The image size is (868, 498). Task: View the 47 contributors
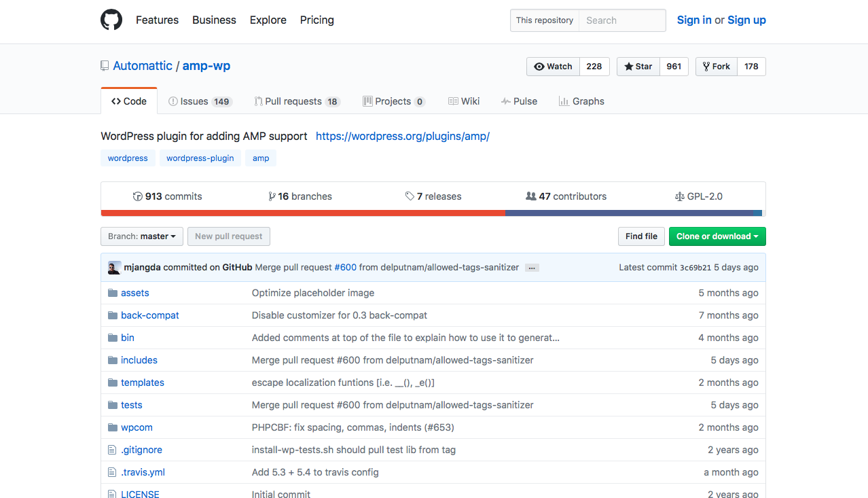(566, 196)
